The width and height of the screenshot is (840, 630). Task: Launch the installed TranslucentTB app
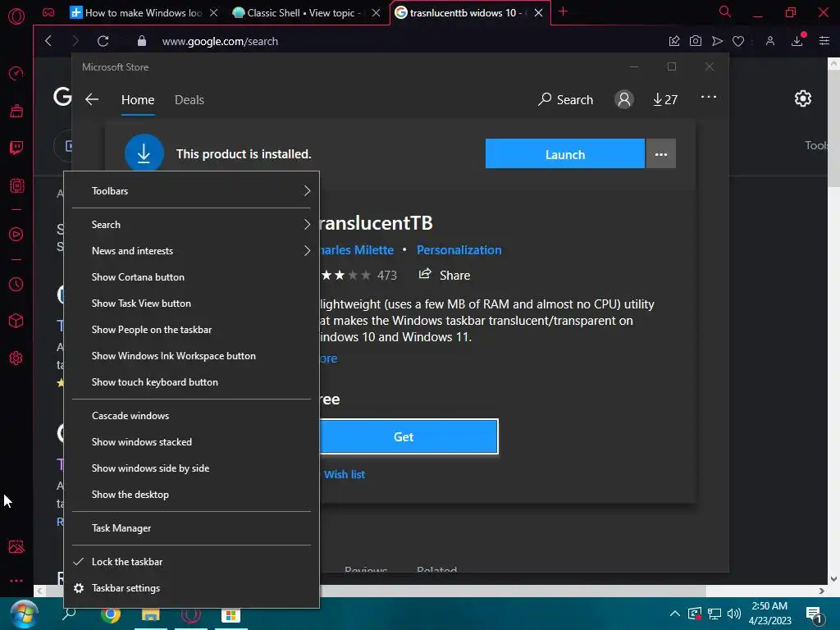(x=564, y=154)
